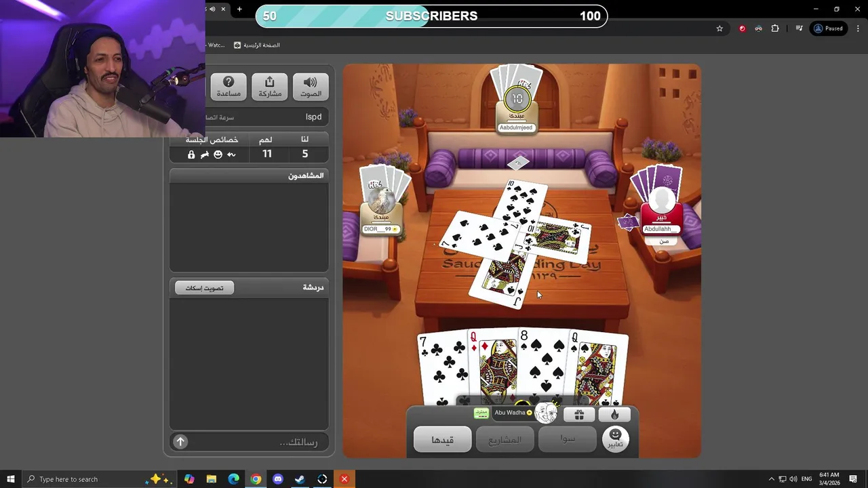Click the incognito-style extension icon
Screen dimensions: 868x488
pyautogui.click(x=758, y=28)
